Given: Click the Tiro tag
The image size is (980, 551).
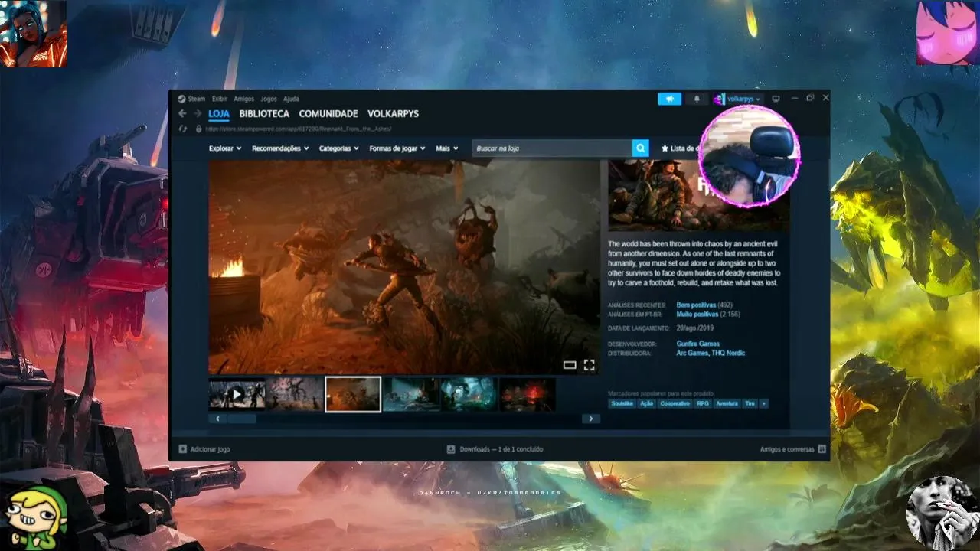Looking at the screenshot, I should 750,403.
